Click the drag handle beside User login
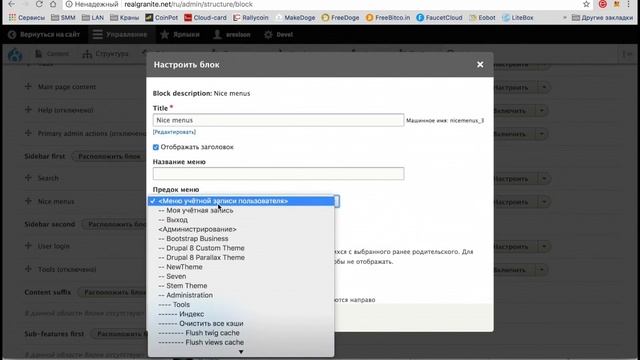 tap(28, 246)
